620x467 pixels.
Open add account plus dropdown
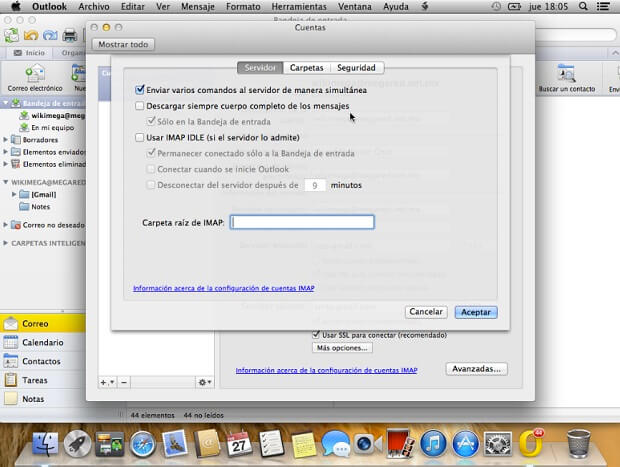coord(107,382)
